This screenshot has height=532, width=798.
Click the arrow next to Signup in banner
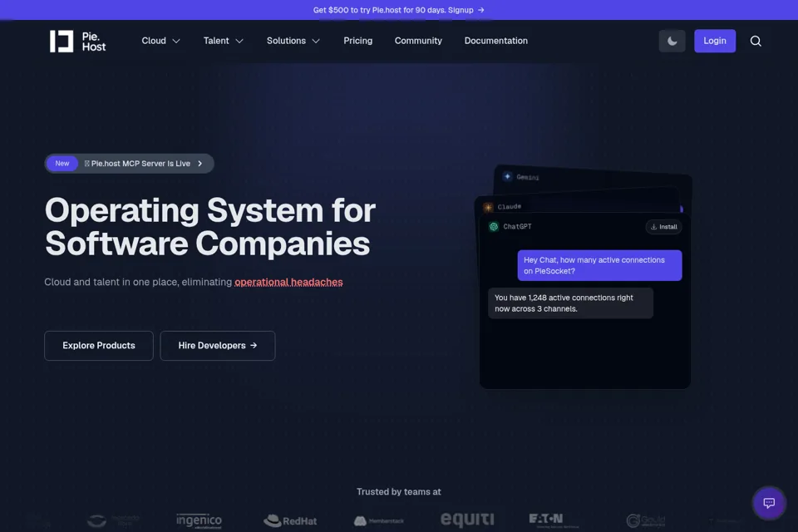481,10
